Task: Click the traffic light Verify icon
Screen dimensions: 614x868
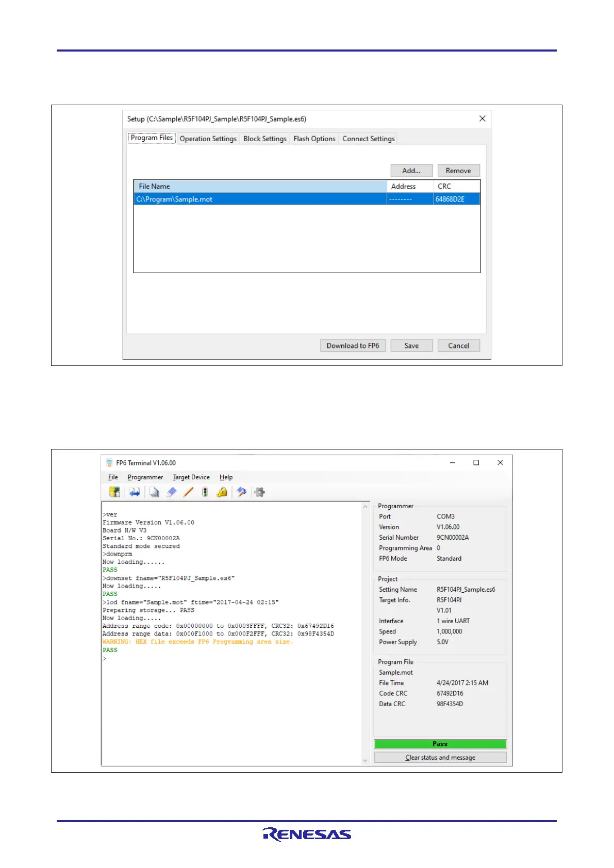Action: point(205,492)
